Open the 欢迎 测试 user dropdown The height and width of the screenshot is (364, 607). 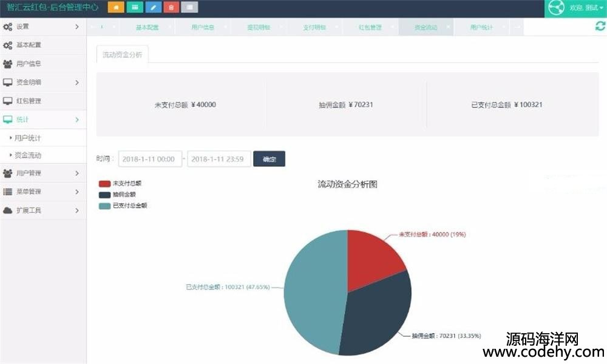click(x=586, y=8)
